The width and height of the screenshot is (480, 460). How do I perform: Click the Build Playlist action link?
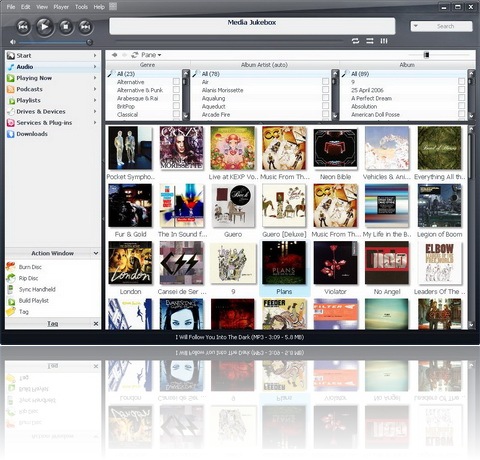point(34,301)
